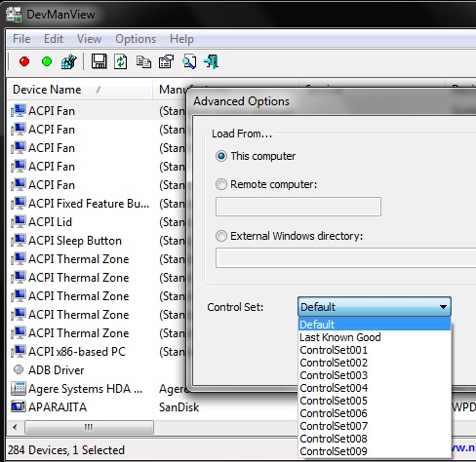Select the Remote computer radio button

point(221,184)
